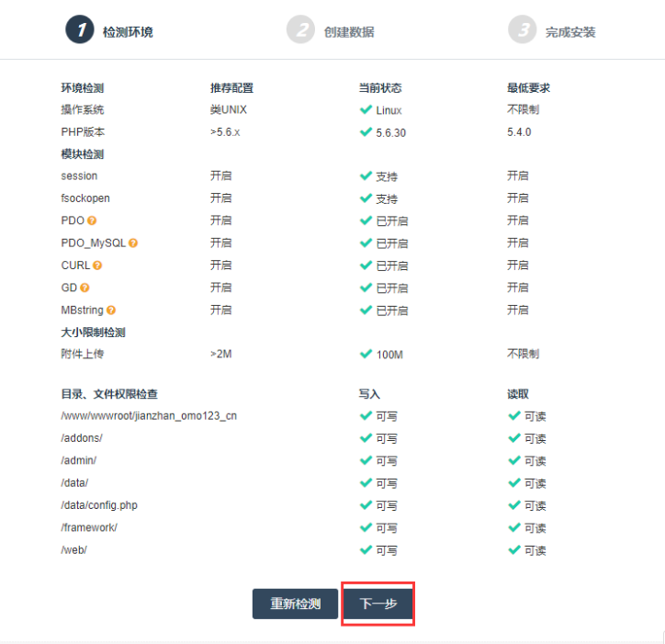
Task: Click 不限制 in the 附件上传 row
Action: (524, 354)
